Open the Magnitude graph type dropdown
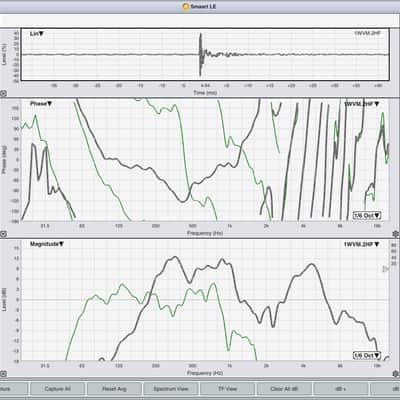This screenshot has height=400, width=400. [47, 244]
